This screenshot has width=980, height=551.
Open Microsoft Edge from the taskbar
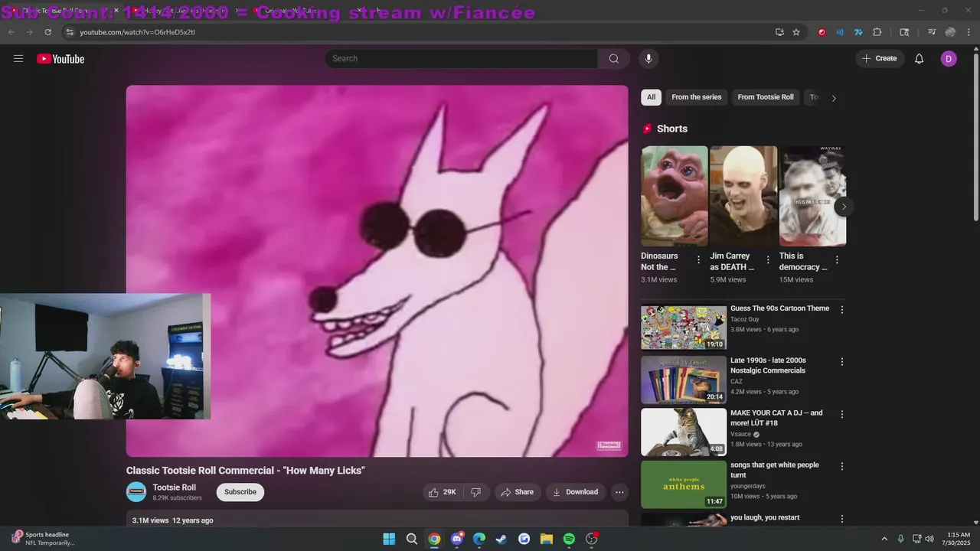[479, 539]
